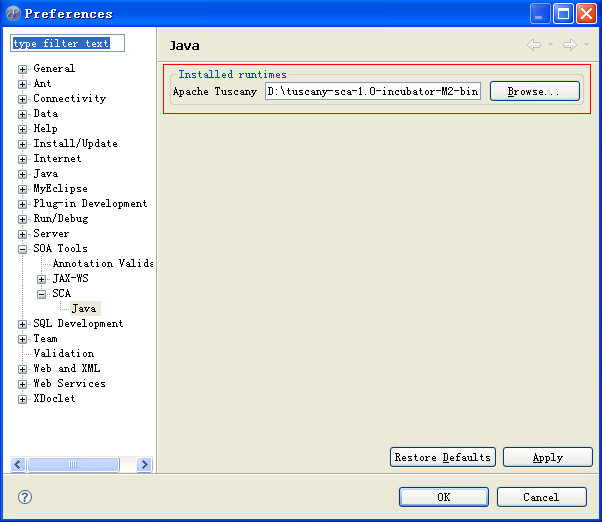Expand the Help node
Image resolution: width=602 pixels, height=522 pixels.
(x=22, y=129)
